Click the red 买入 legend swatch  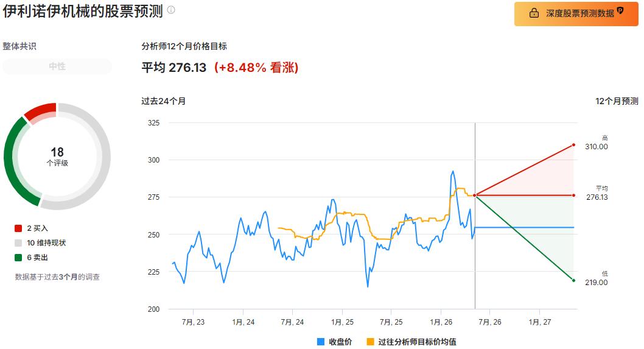tap(18, 228)
